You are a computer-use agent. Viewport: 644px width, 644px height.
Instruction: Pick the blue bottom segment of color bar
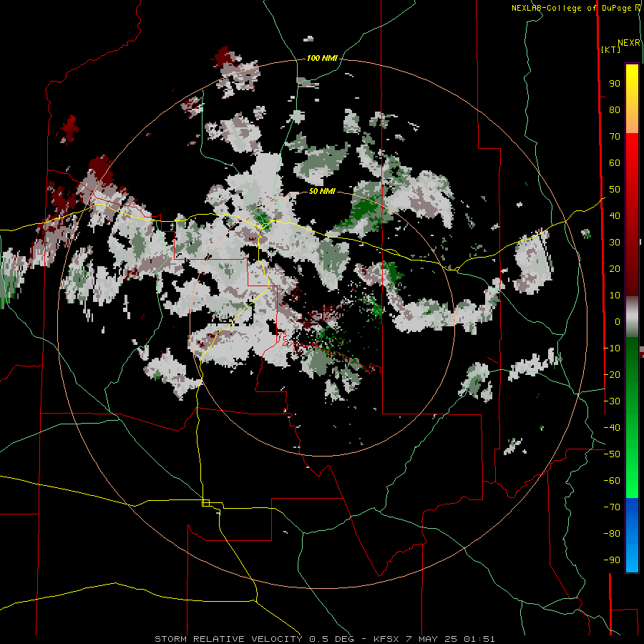click(x=632, y=535)
